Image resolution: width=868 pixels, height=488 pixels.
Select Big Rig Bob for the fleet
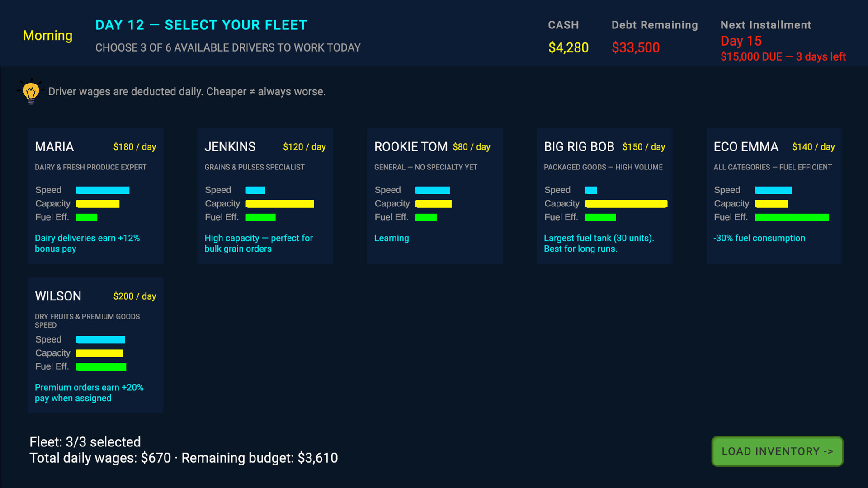[604, 196]
